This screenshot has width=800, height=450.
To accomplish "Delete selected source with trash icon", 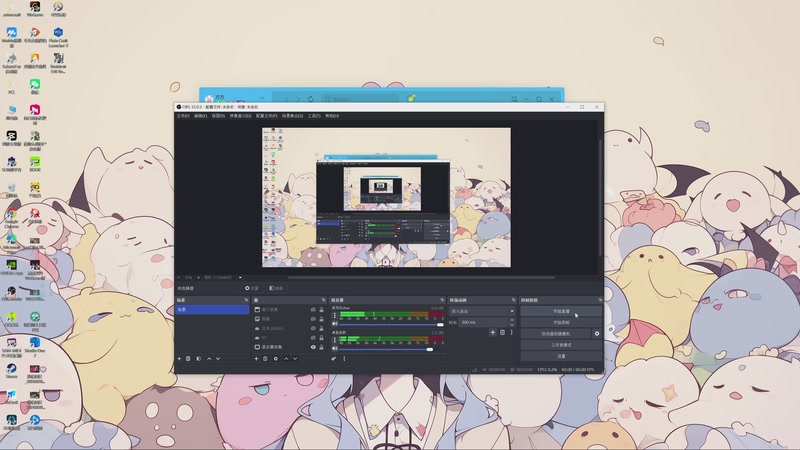I will point(265,359).
